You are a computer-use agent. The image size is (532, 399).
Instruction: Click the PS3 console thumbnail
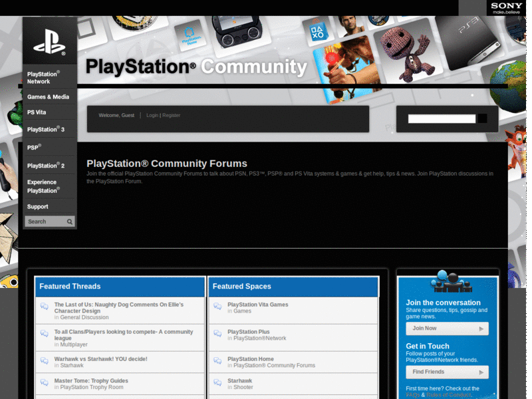(x=470, y=43)
